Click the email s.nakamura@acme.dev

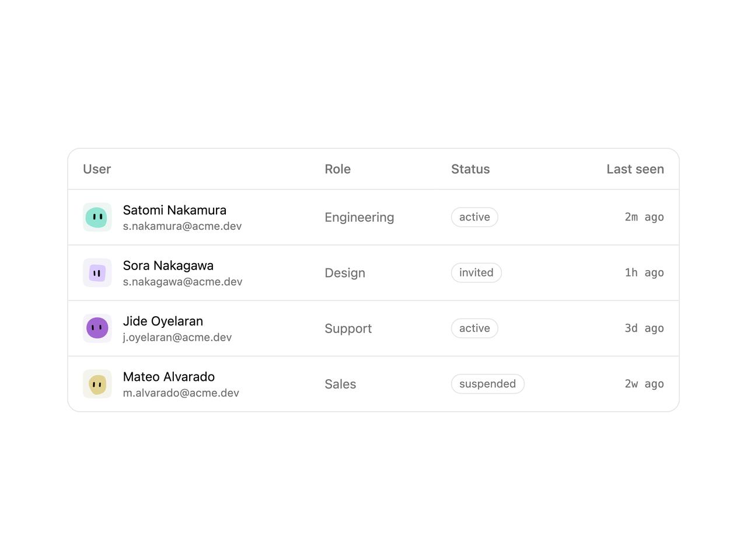point(182,226)
